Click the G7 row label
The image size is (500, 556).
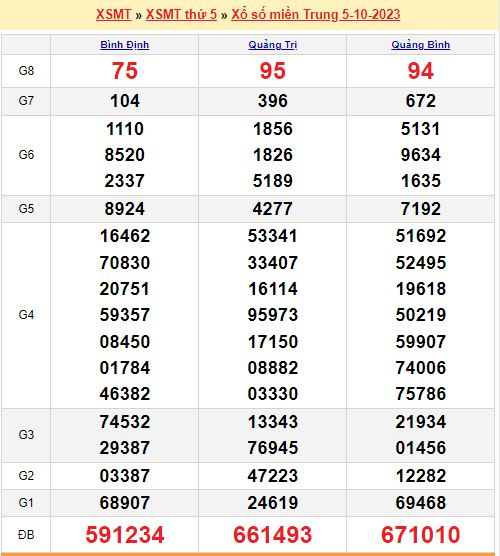pos(26,101)
